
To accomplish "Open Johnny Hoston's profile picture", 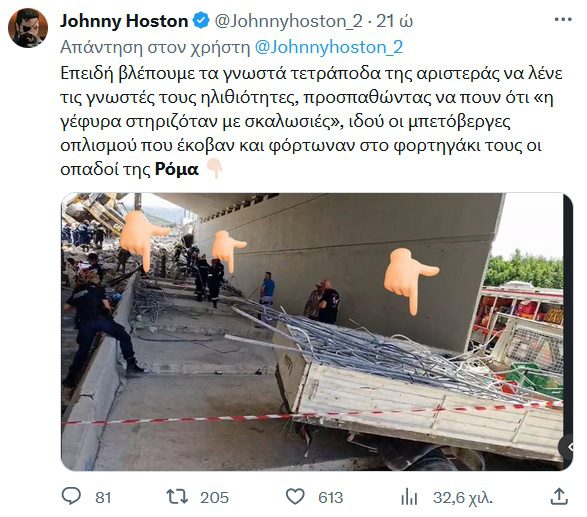I will [28, 28].
